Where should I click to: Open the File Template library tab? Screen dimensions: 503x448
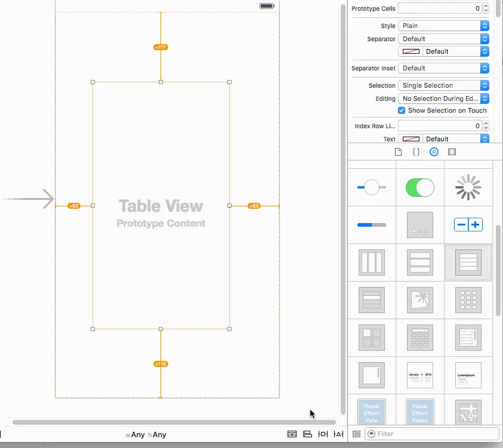tap(398, 152)
